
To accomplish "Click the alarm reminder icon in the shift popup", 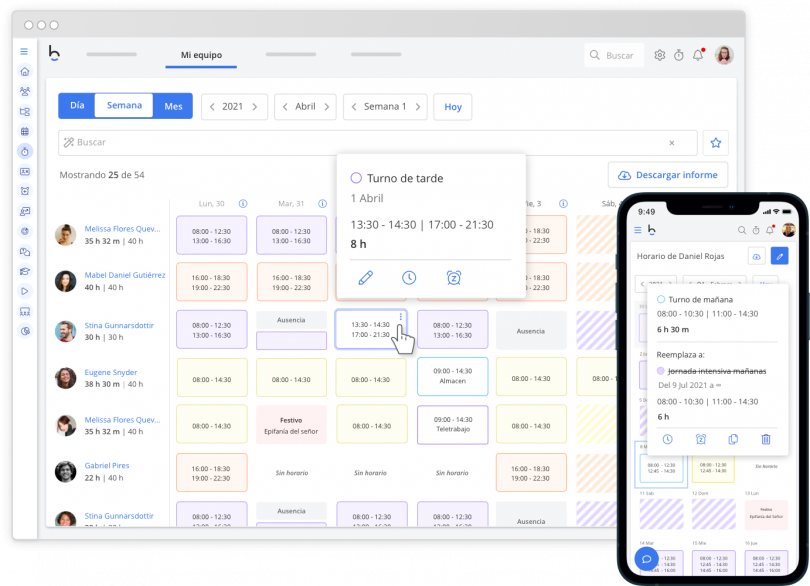I will tap(454, 277).
